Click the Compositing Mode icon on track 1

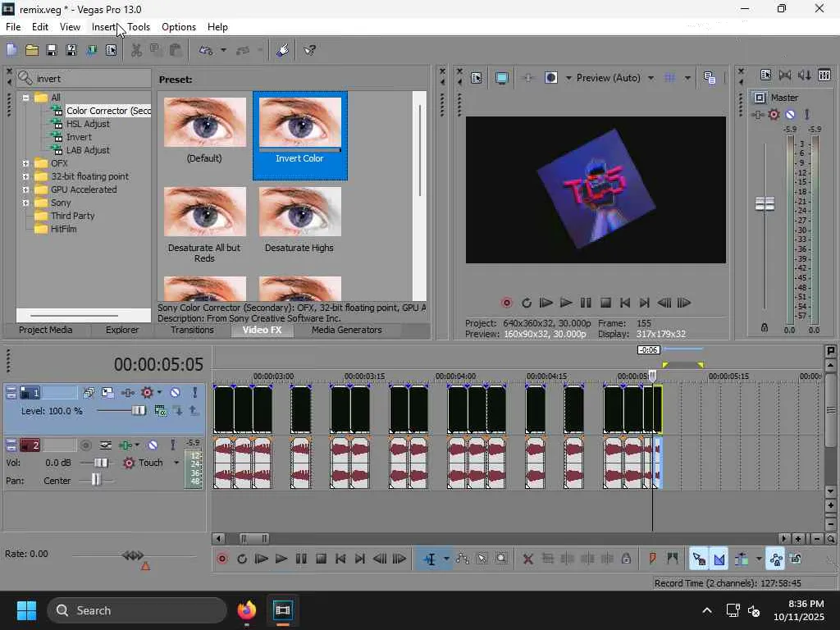[x=161, y=411]
